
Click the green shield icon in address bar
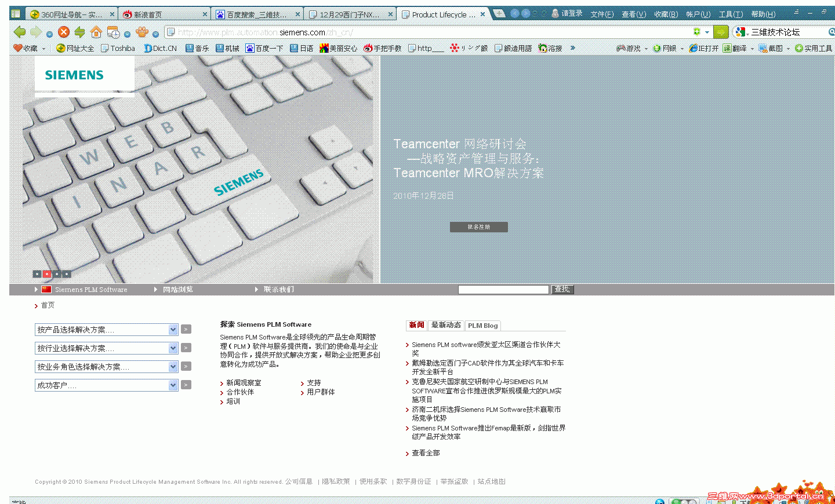point(697,32)
